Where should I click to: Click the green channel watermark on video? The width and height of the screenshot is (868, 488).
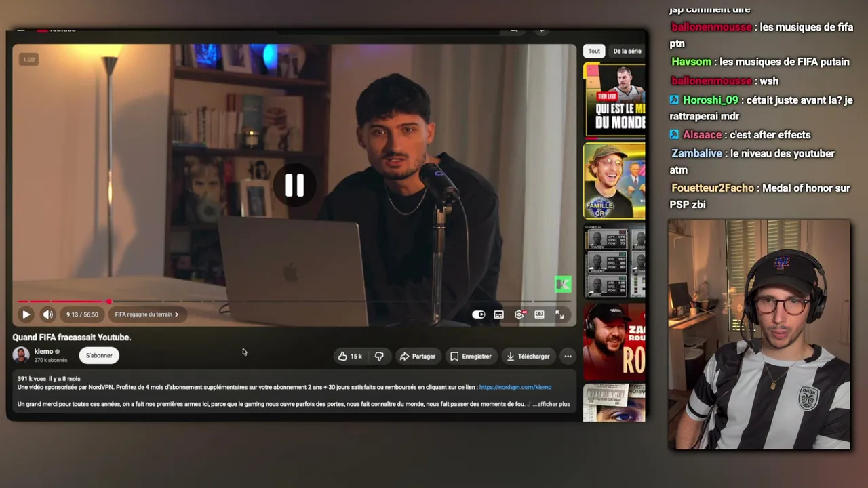click(563, 285)
